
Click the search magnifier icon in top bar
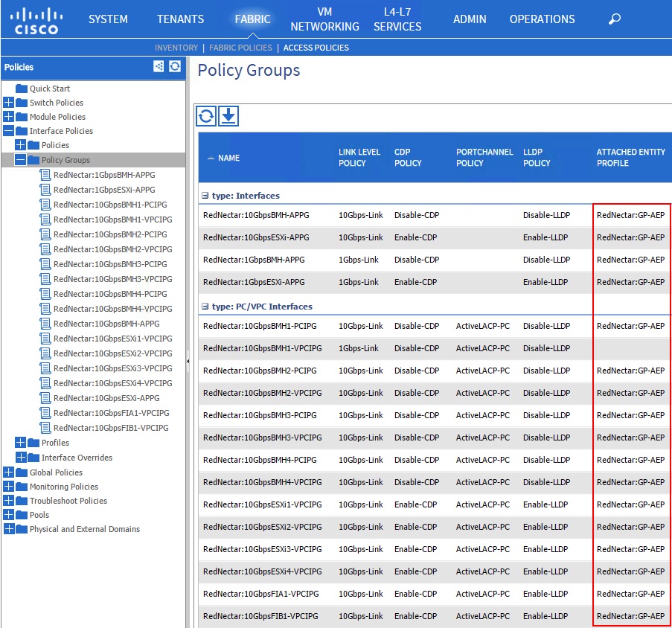614,19
